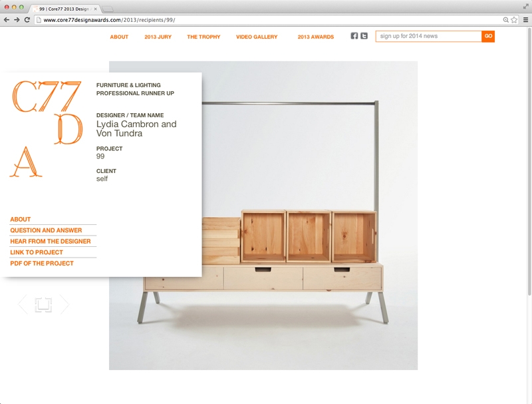This screenshot has width=532, height=404.
Task: Reload the page with refresh icon
Action: pyautogui.click(x=27, y=20)
